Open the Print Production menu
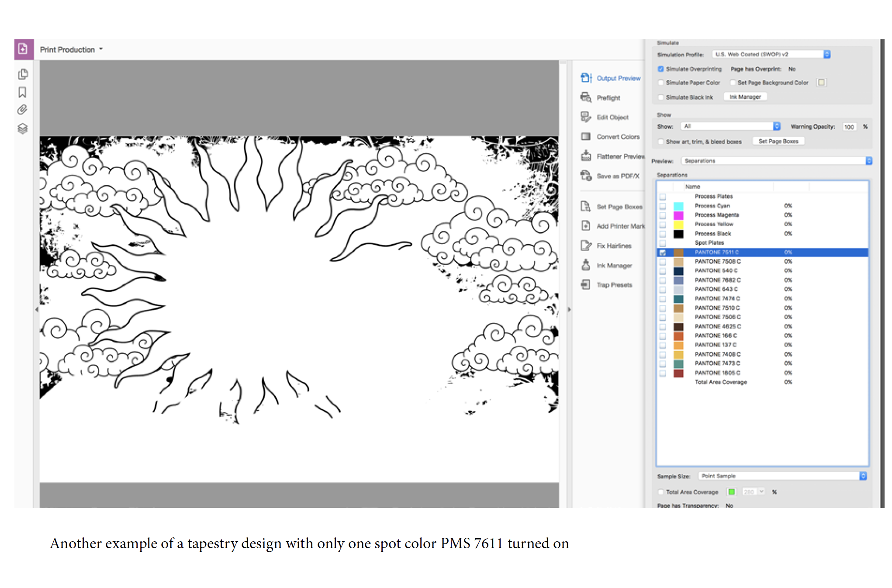 pyautogui.click(x=71, y=50)
